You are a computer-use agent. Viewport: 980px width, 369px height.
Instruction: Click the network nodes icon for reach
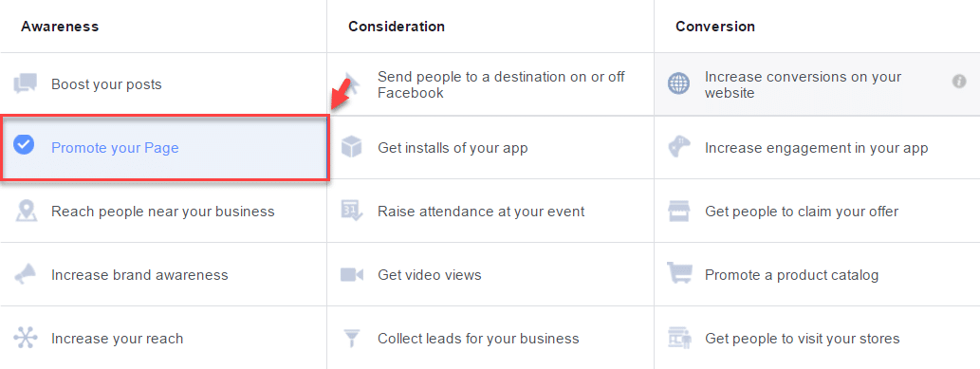pos(26,339)
